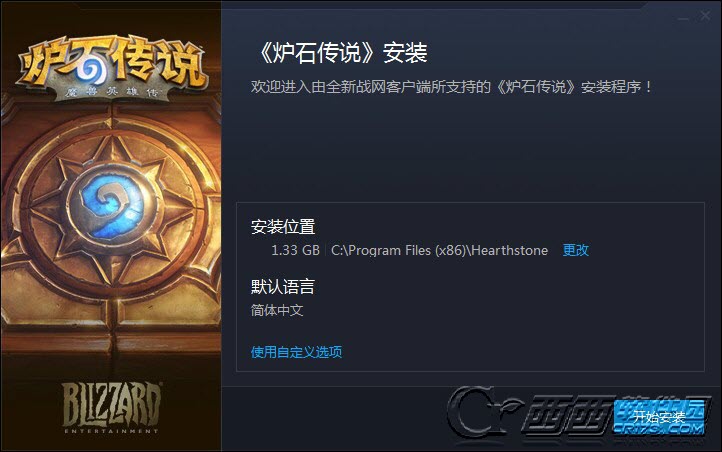
Task: Select the C:\Program Files (x86)\Hearthstone path
Action: 439,250
